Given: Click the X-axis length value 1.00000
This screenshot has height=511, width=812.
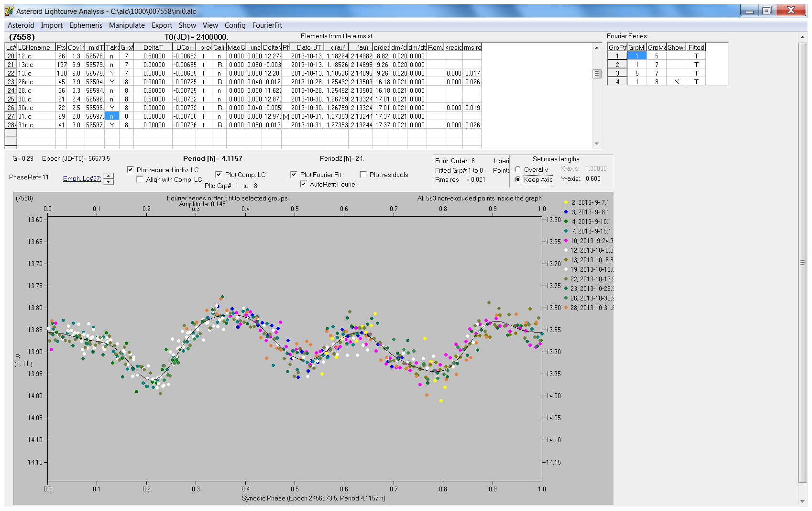Looking at the screenshot, I should (x=596, y=168).
